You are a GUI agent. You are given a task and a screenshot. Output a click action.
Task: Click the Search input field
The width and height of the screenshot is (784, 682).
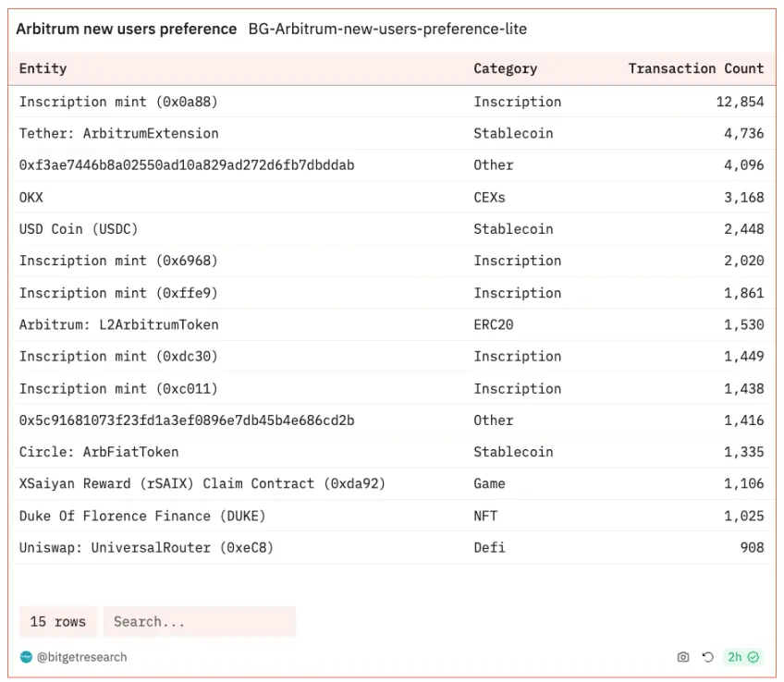point(199,621)
